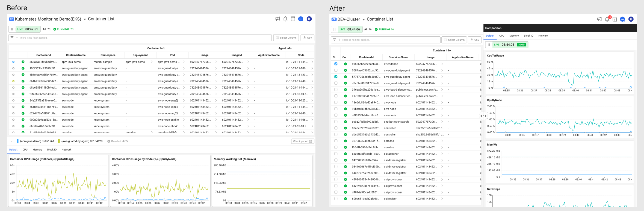Image resolution: width=644 pixels, height=211 pixels.
Task: Download CSV in After panel
Action: pos(475,40)
